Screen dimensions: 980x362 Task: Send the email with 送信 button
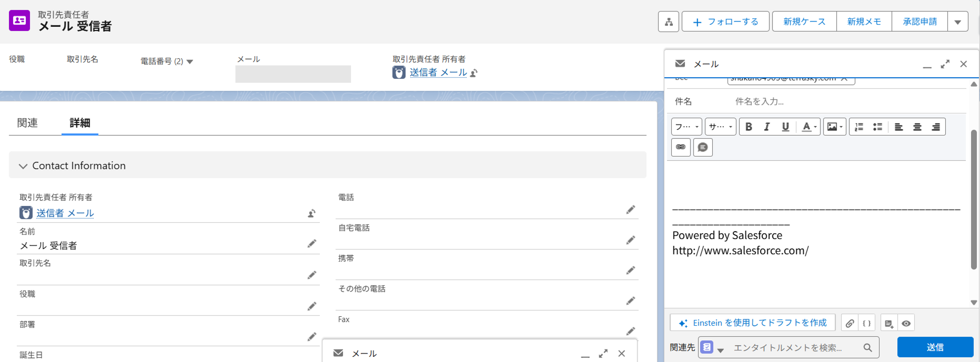935,347
